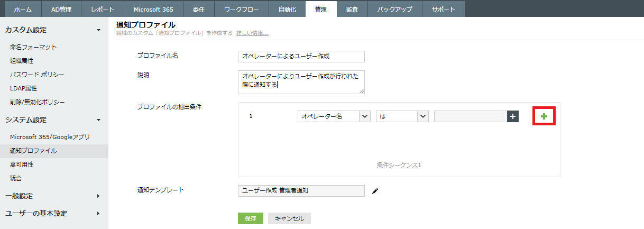This screenshot has width=644, height=229.
Task: Switch to the AD管理 tab
Action: (x=62, y=9)
